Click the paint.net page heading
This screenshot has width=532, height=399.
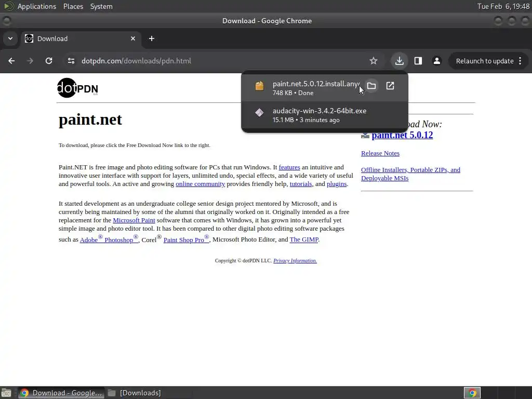pyautogui.click(x=90, y=119)
